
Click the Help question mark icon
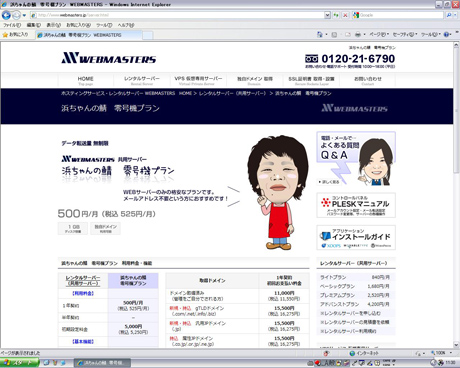[x=447, y=34]
